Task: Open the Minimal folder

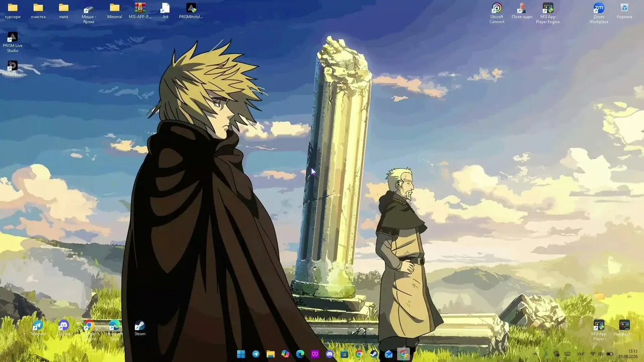Action: pos(115,11)
